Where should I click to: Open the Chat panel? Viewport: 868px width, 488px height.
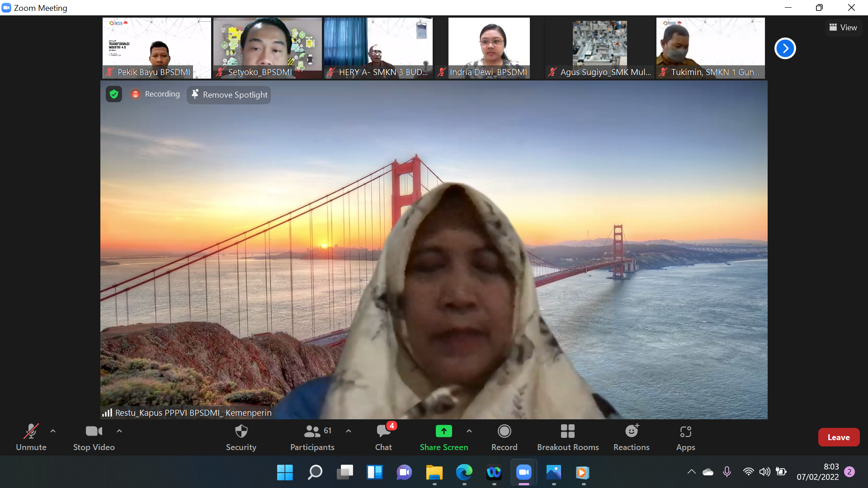(383, 437)
